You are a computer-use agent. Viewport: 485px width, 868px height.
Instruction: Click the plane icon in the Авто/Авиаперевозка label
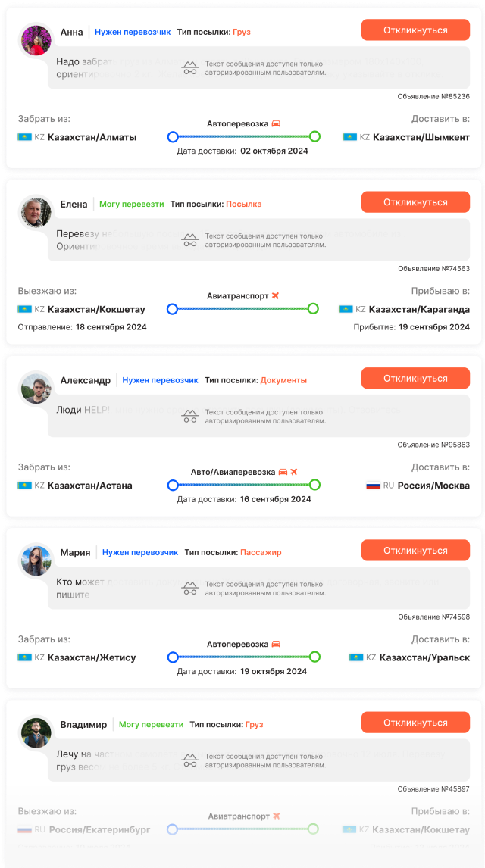294,472
